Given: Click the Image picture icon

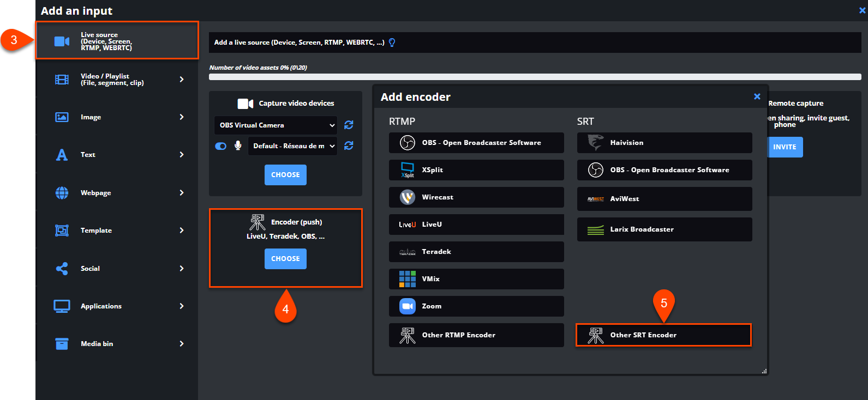Looking at the screenshot, I should (x=62, y=117).
